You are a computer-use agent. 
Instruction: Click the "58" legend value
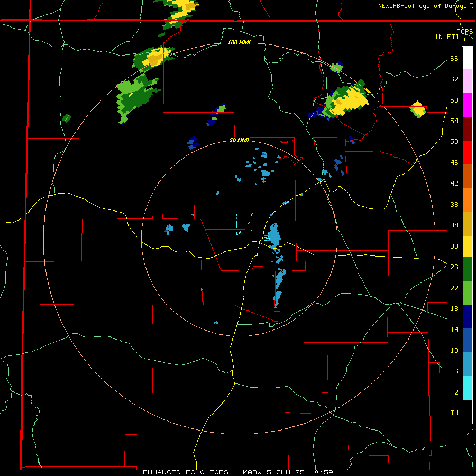click(454, 100)
